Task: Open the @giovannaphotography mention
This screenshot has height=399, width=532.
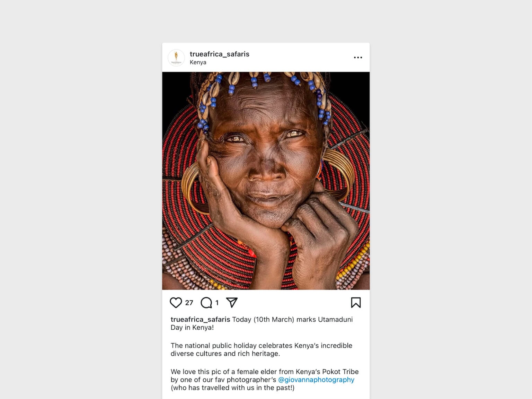Action: (x=316, y=380)
